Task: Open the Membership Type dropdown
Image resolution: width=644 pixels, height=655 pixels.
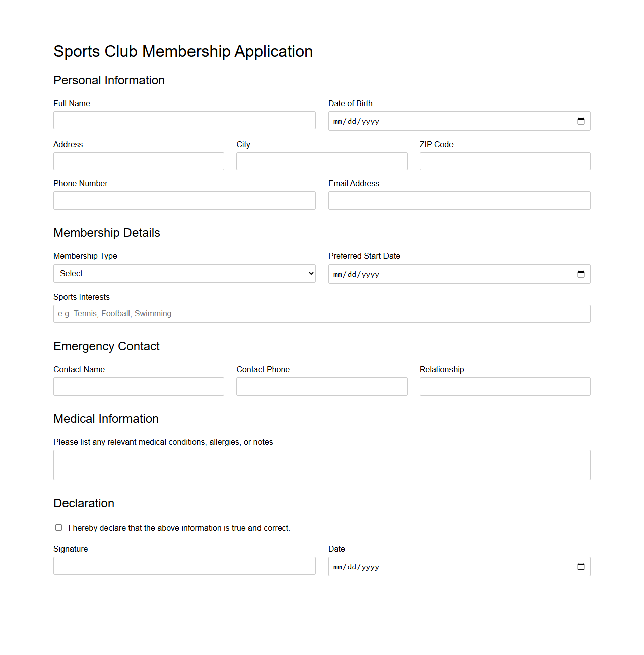Action: click(184, 273)
